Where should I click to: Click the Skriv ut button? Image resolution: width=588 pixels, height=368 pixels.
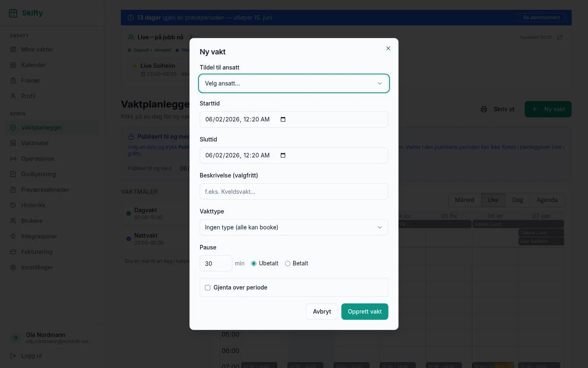497,109
